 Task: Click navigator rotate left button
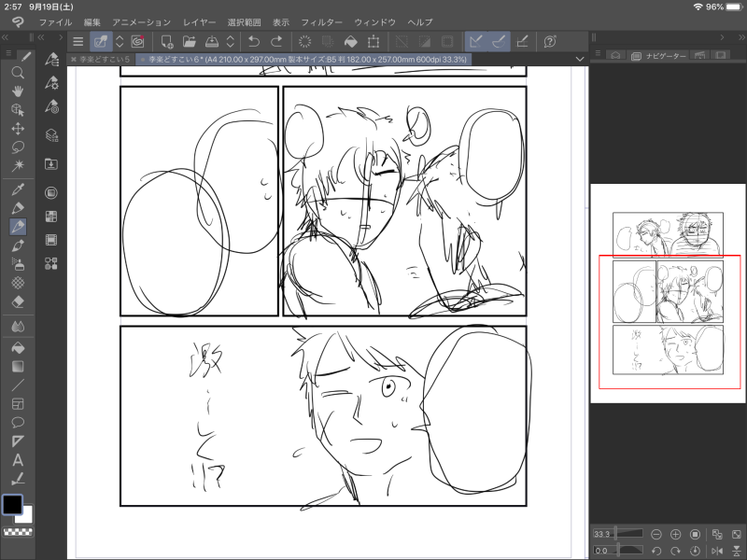pos(656,551)
